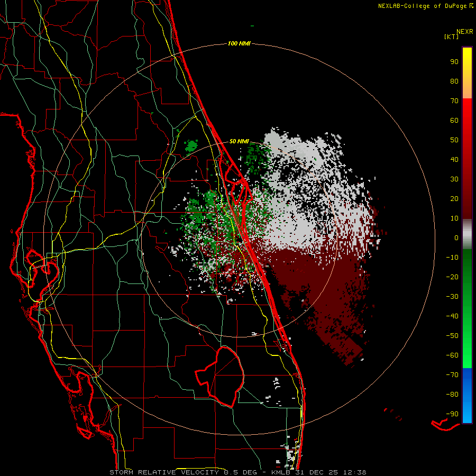Select the -50 knot scale label
This screenshot has height=476, width=476.
[x=452, y=335]
